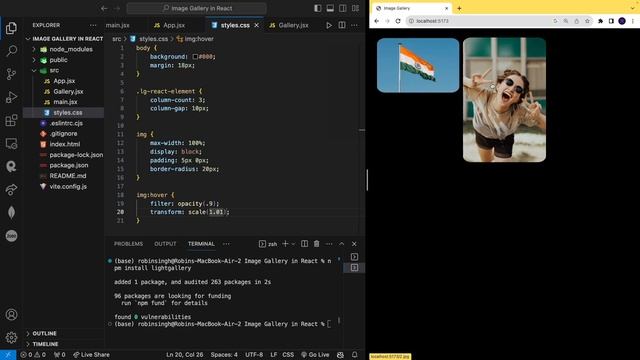Screen dimensions: 640x360
Task: Open the OUTPUT panel tab
Action: [x=165, y=244]
